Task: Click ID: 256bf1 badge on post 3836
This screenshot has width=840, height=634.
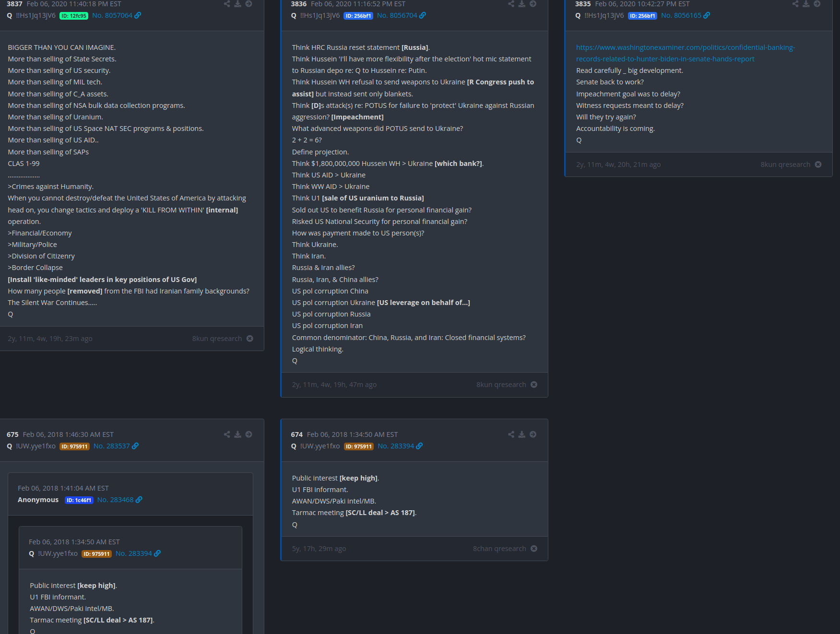Action: click(358, 16)
